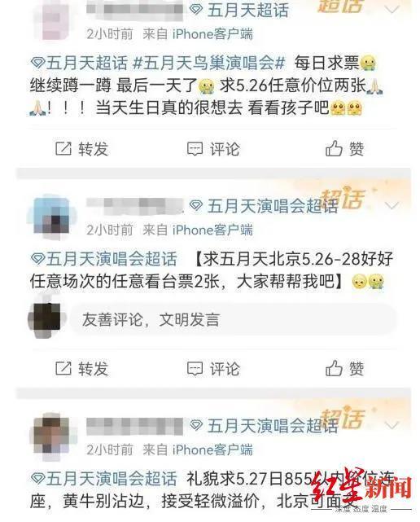Tap the comment bubble icon on the first post
This screenshot has width=420, height=522.
click(x=195, y=149)
